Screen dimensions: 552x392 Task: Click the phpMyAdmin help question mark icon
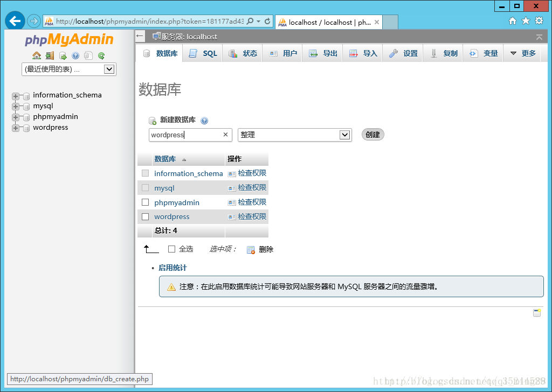pyautogui.click(x=74, y=55)
